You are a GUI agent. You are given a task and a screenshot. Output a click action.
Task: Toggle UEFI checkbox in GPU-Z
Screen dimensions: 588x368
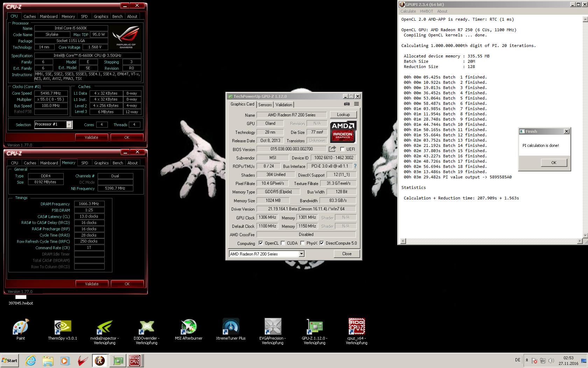point(342,149)
